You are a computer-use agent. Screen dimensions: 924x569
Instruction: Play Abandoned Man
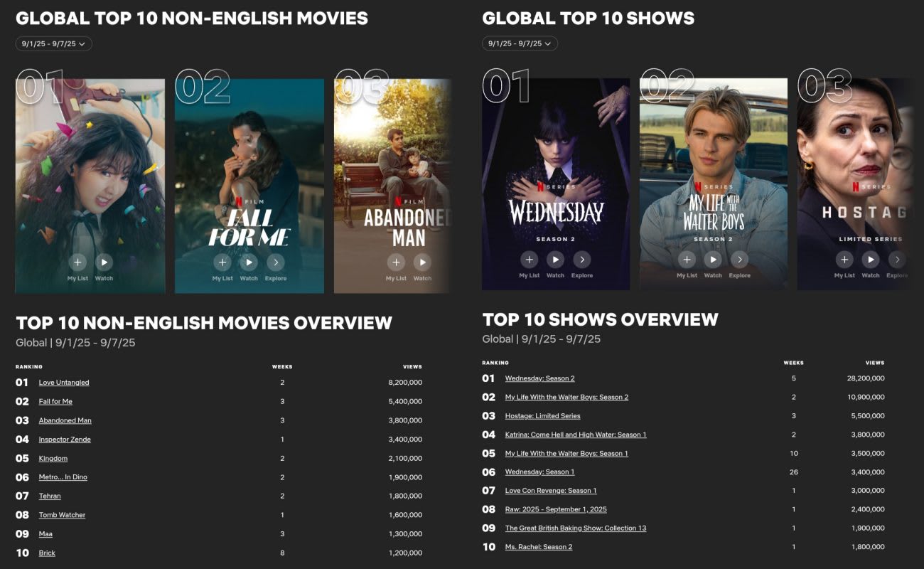pyautogui.click(x=423, y=262)
